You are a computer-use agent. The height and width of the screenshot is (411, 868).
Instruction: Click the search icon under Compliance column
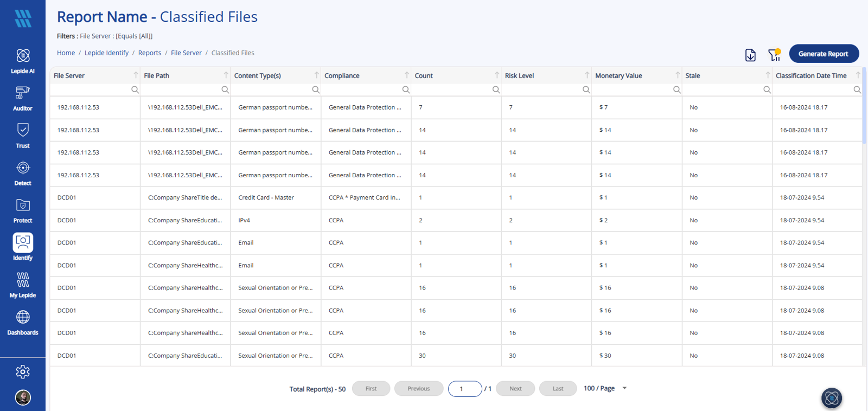[x=406, y=89]
